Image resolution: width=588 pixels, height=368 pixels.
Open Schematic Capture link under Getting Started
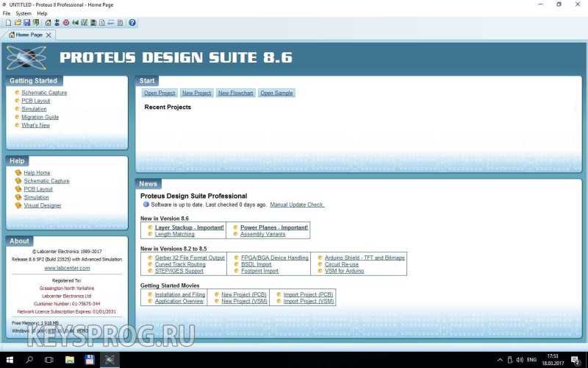pyautogui.click(x=44, y=93)
